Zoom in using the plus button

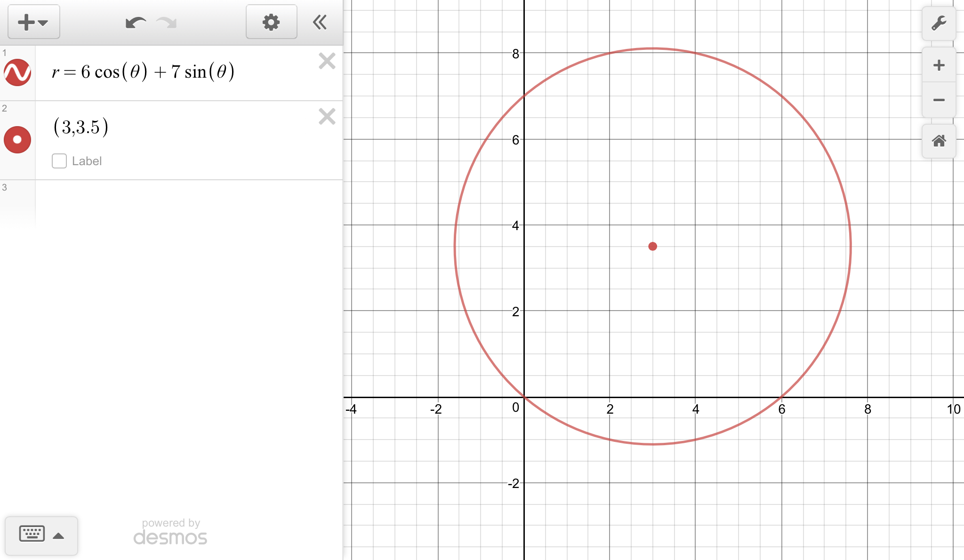[x=939, y=65]
